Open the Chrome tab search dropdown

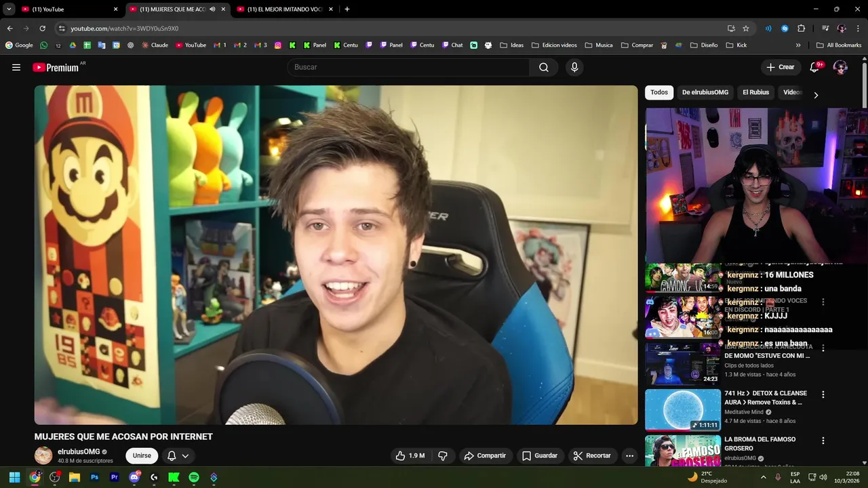9,9
